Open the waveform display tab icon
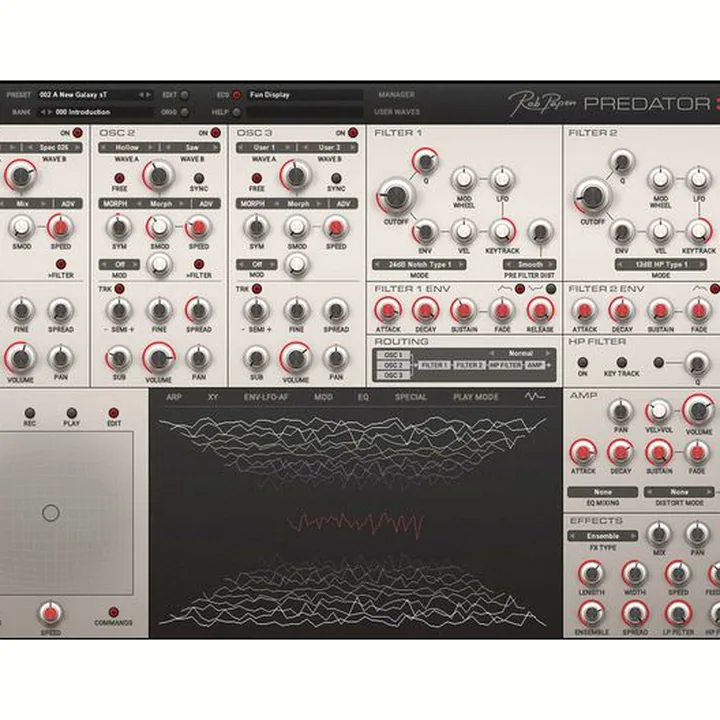 [x=535, y=396]
